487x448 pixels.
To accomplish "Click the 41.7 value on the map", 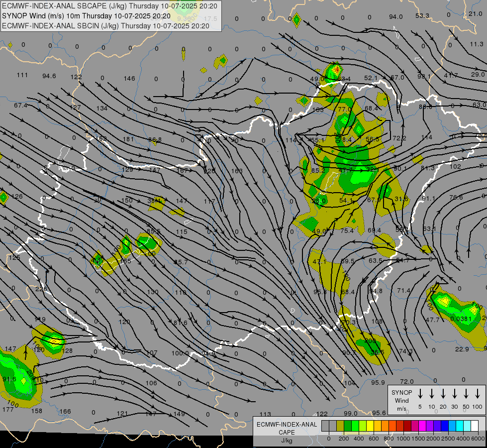I will (451, 75).
